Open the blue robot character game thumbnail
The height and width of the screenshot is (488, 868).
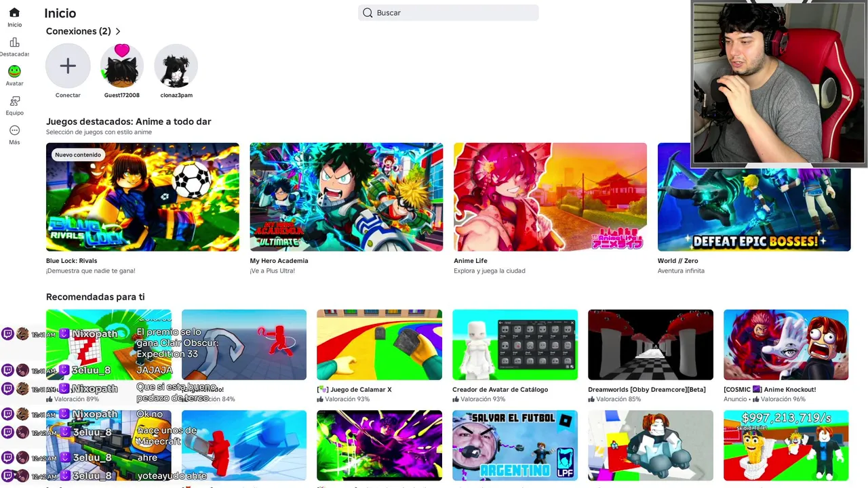pyautogui.click(x=650, y=445)
